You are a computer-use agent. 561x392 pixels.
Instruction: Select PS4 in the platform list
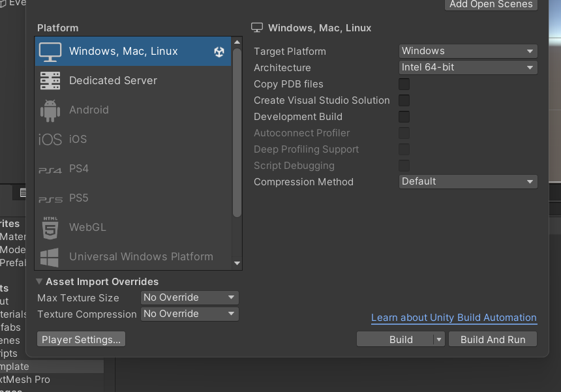[133, 169]
